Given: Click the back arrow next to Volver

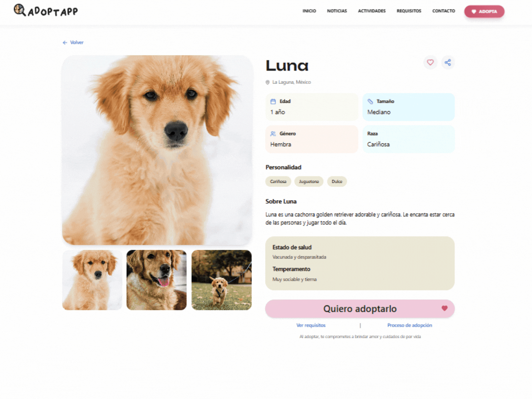Looking at the screenshot, I should pos(65,43).
